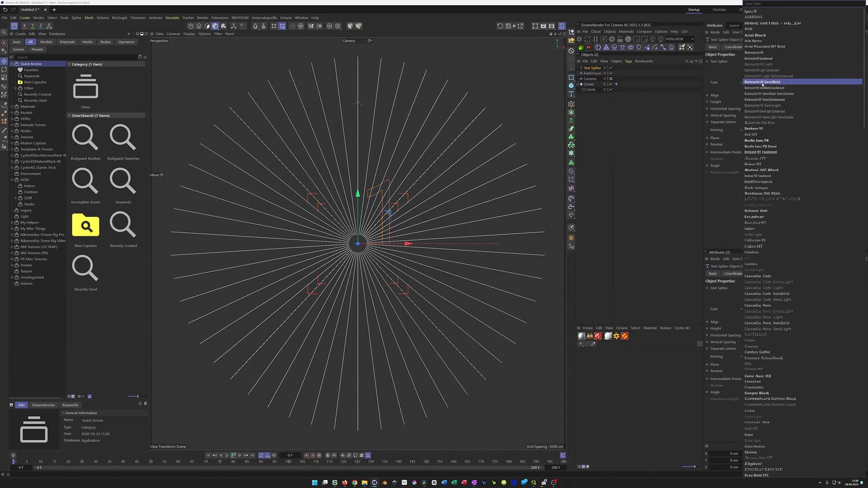
Task: Filter assets by Materials button
Action: (67, 42)
